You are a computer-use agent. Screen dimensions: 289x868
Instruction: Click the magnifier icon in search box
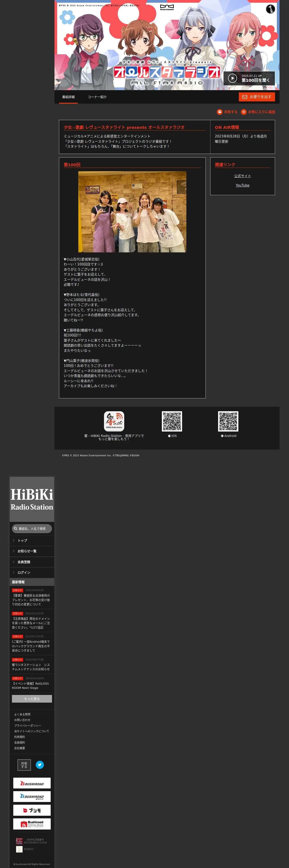(16, 528)
